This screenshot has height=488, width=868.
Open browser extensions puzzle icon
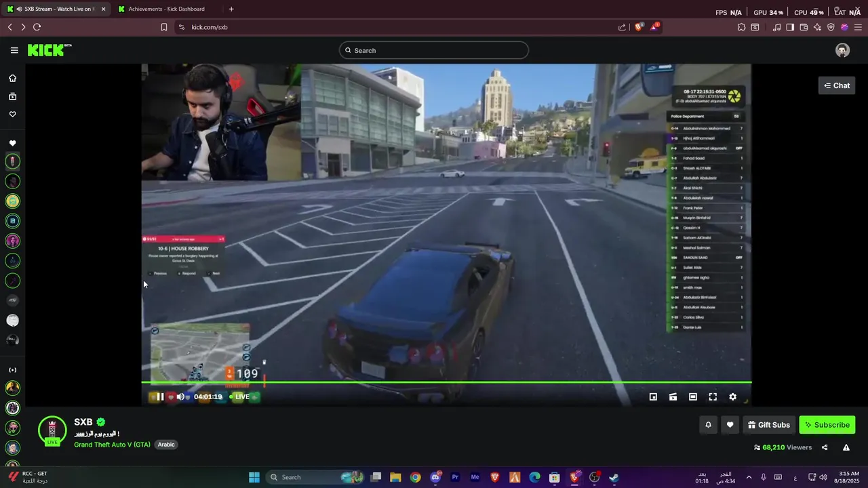741,27
